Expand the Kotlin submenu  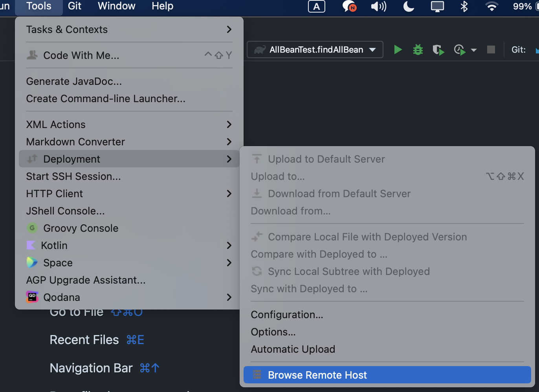[129, 245]
